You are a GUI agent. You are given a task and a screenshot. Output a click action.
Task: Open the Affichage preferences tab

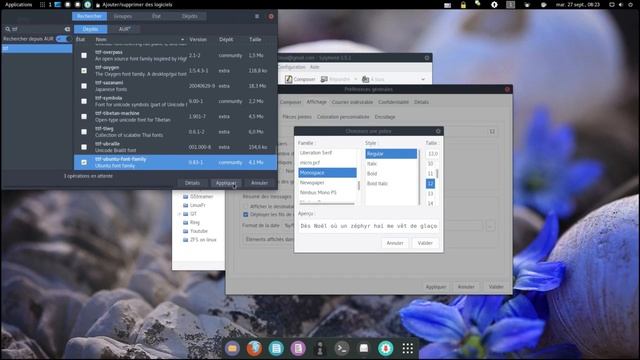click(x=316, y=102)
